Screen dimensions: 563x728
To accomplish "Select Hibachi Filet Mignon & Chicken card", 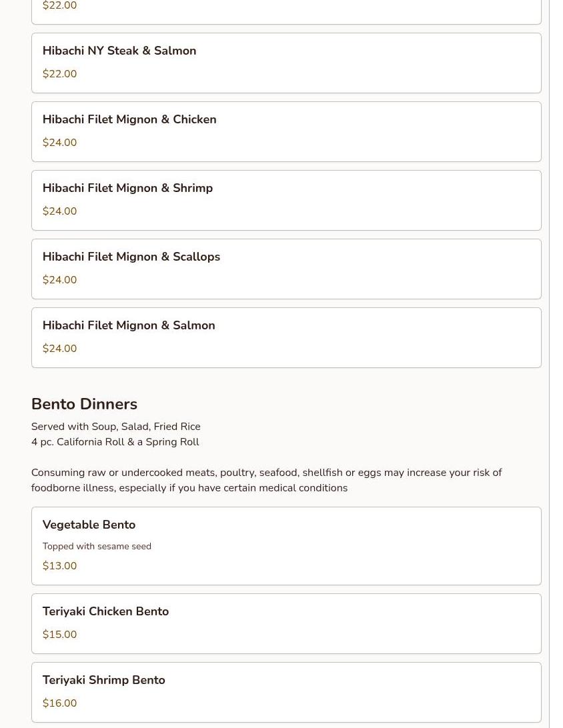I will pos(286,132).
